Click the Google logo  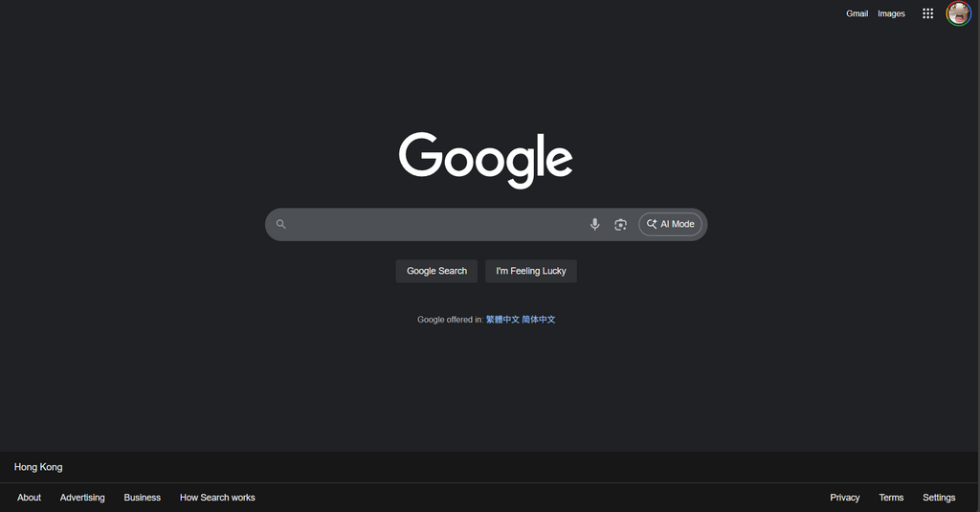click(485, 160)
